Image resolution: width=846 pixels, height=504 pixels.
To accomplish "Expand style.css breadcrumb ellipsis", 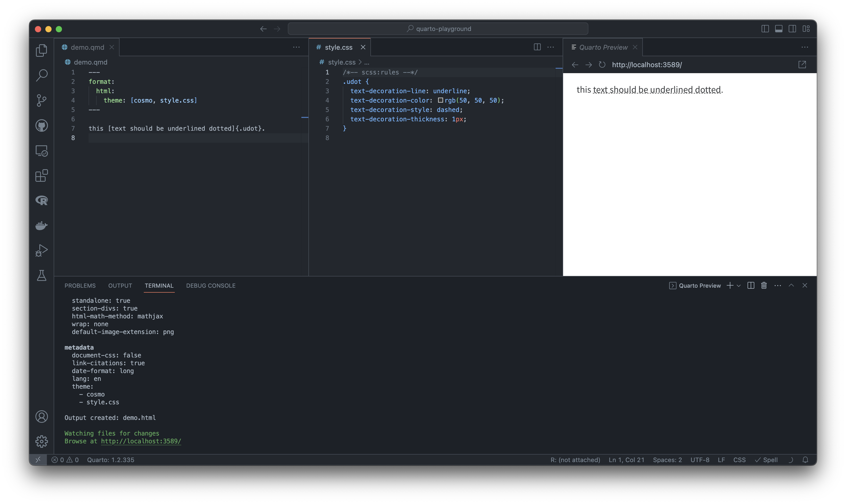I will pyautogui.click(x=366, y=62).
